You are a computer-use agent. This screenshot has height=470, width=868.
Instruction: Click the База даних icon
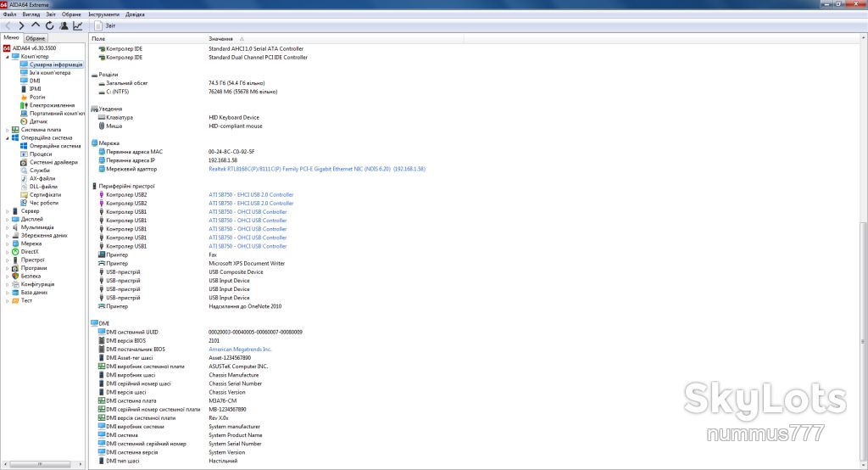(15, 292)
